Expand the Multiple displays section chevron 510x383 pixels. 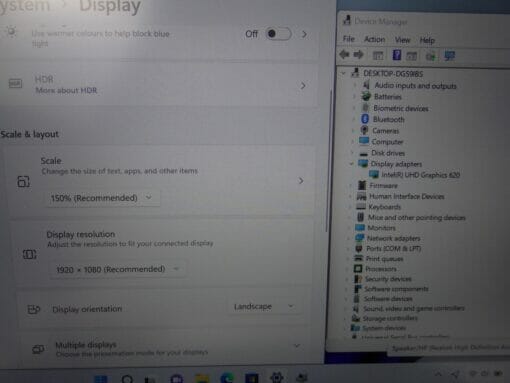(x=296, y=345)
